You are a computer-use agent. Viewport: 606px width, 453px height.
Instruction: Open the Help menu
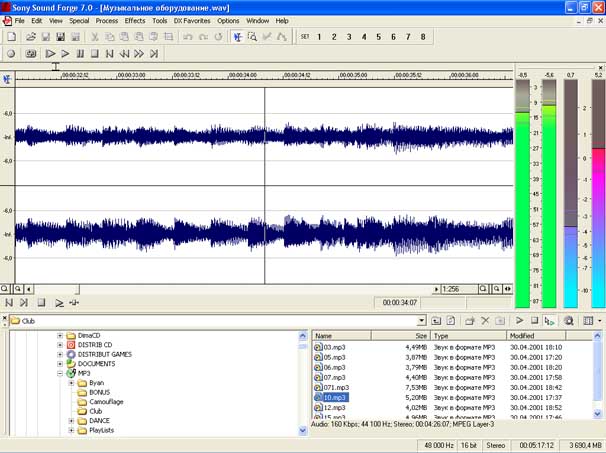pyautogui.click(x=282, y=21)
